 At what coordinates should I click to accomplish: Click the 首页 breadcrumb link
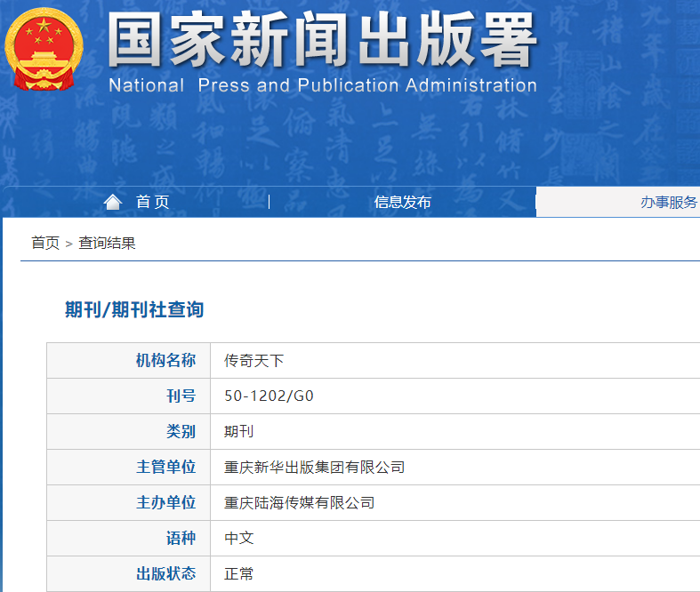[45, 243]
